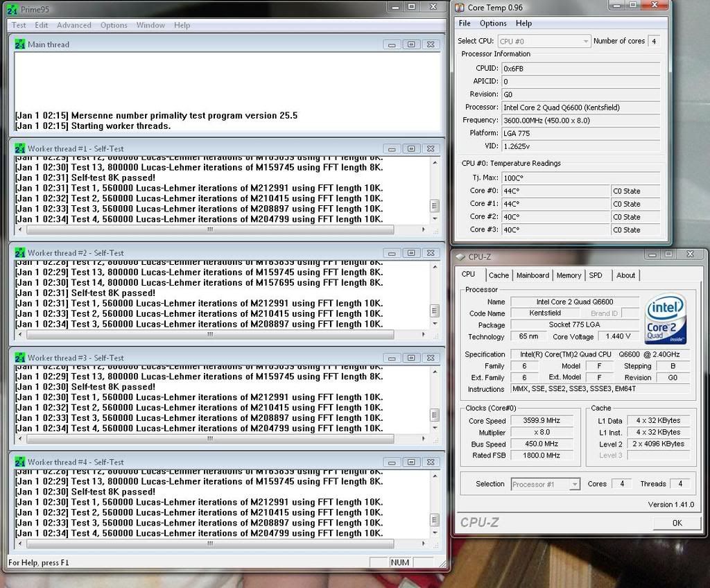The image size is (710, 588).
Task: Click the Intel Core 2 Quad logo
Action: tap(665, 319)
